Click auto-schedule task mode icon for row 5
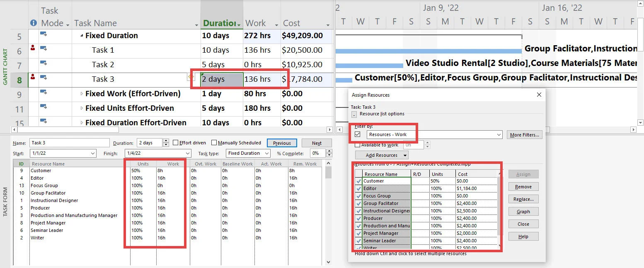Image resolution: width=644 pixels, height=268 pixels. click(43, 34)
